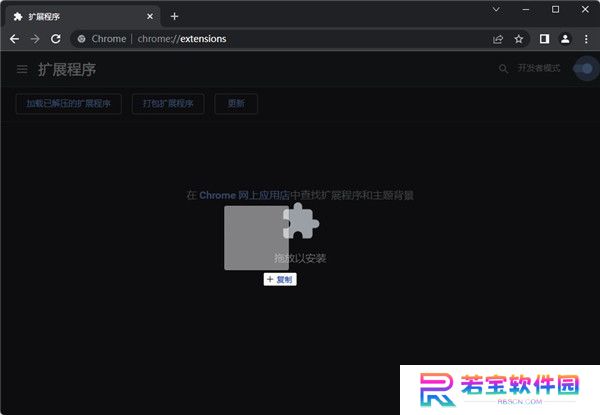Reload the extensions page
This screenshot has width=600, height=415.
click(56, 39)
